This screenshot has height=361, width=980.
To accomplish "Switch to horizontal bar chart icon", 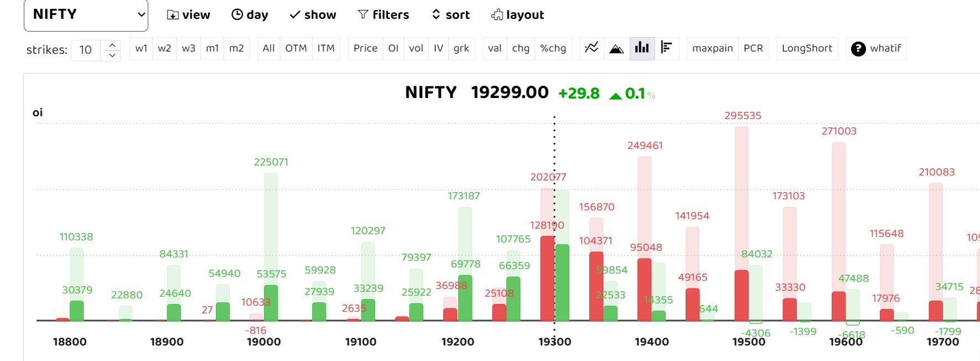I will [x=667, y=48].
